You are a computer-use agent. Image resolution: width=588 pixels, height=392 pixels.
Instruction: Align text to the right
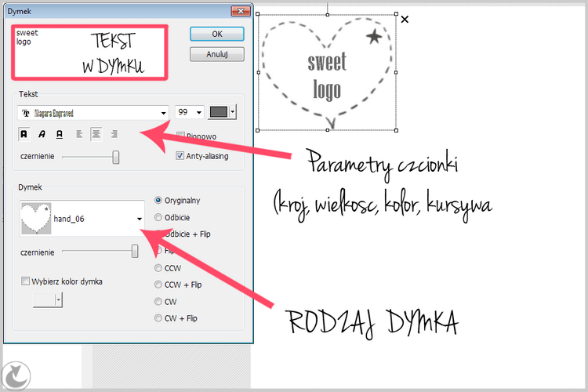point(114,134)
